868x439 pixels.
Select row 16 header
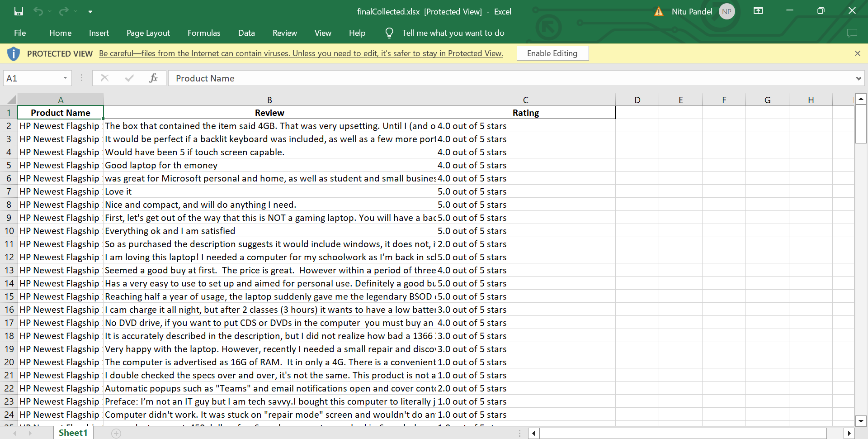click(9, 310)
